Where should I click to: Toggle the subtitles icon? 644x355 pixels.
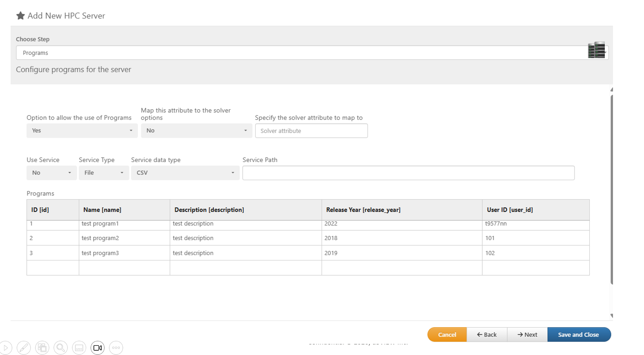(x=79, y=348)
